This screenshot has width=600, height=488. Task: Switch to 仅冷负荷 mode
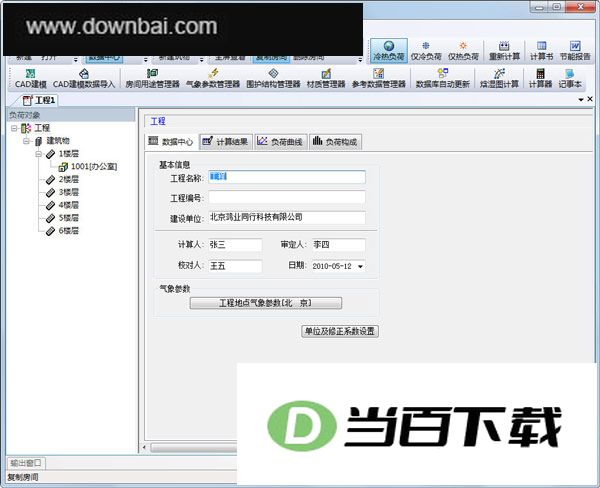coord(426,51)
